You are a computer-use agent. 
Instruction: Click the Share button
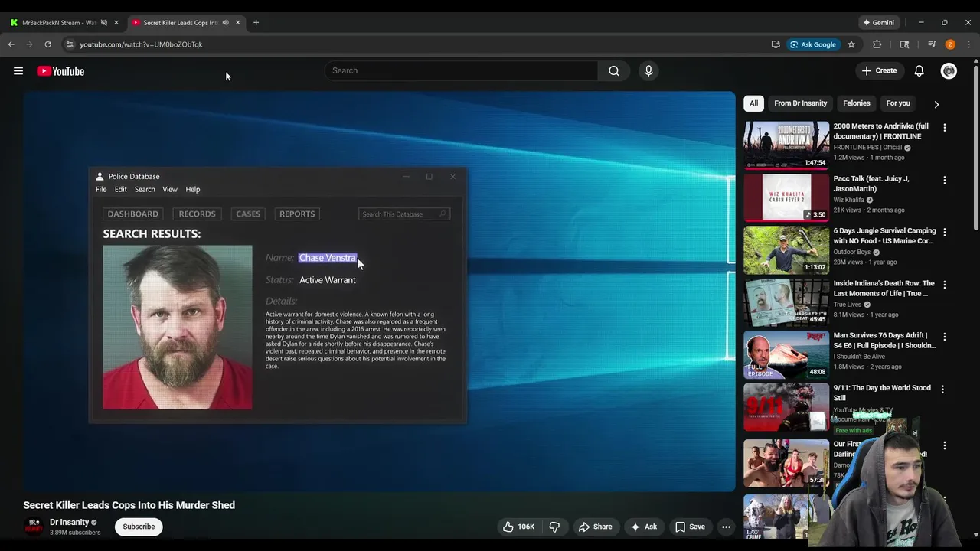[x=595, y=527]
